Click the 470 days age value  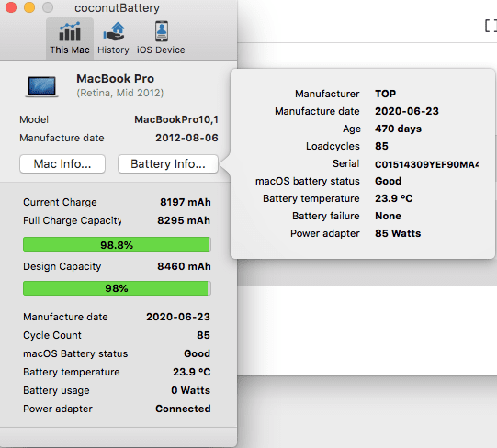click(x=398, y=129)
